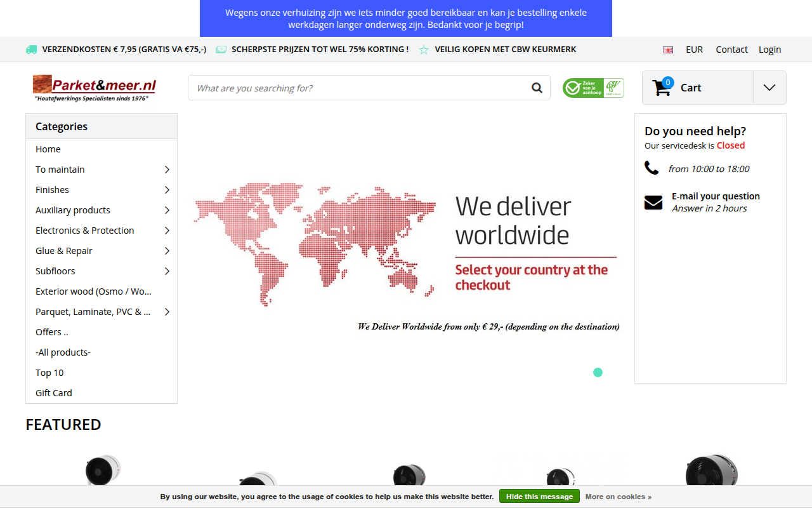
Task: Click the We deliver worldwide banner
Action: tap(406, 248)
